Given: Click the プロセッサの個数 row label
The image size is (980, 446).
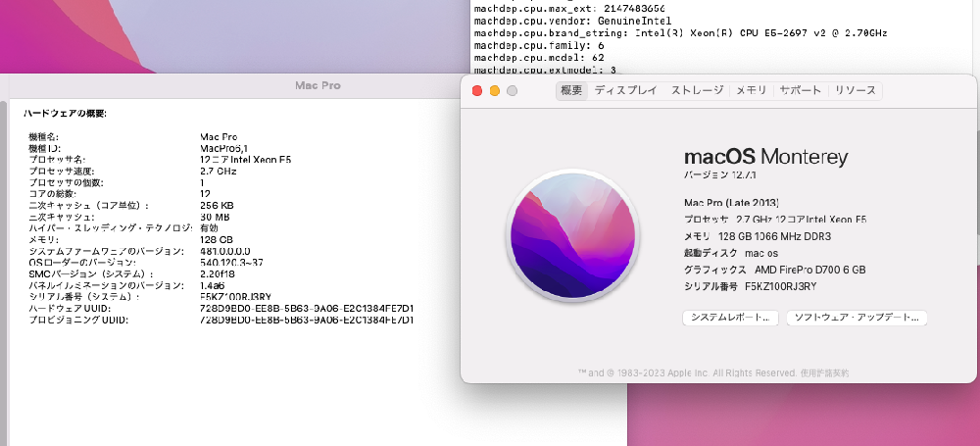Looking at the screenshot, I should tap(67, 182).
